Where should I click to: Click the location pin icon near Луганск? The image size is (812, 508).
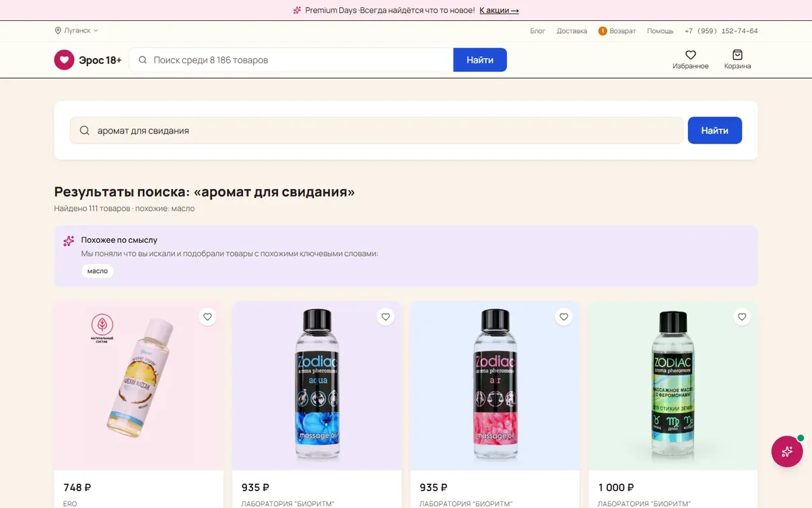[x=58, y=30]
